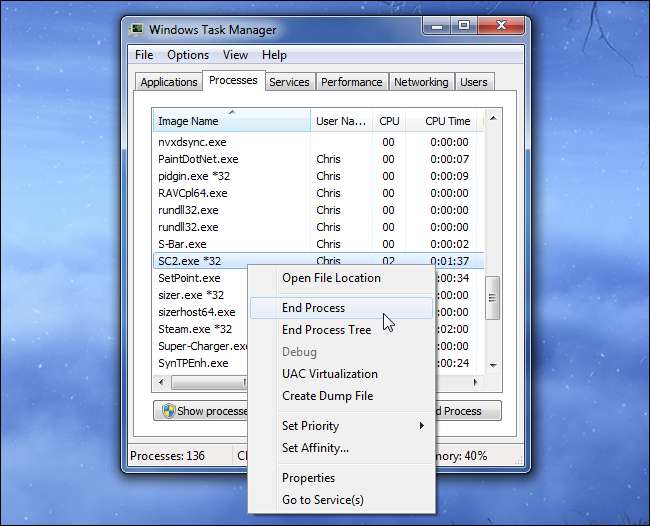Maximize the Task Manager window
The height and width of the screenshot is (526, 650).
tap(464, 26)
